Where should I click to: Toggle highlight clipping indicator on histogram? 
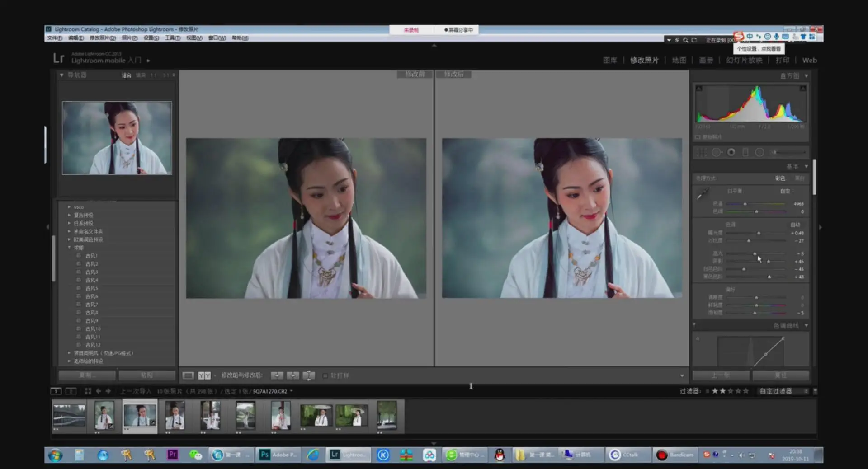[x=803, y=89]
